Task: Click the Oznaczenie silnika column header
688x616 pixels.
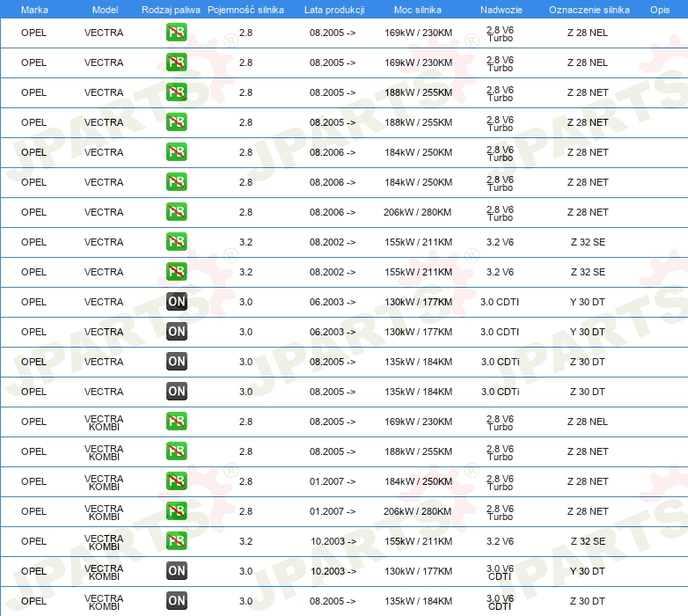Action: [589, 10]
